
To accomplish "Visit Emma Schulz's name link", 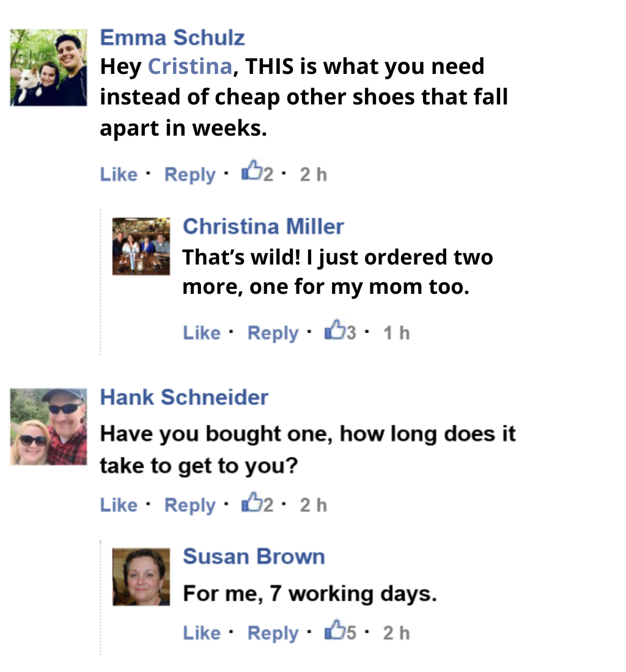I will click(x=172, y=37).
